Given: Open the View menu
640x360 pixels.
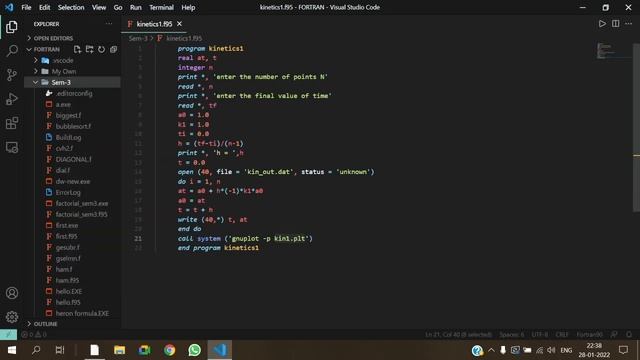Looking at the screenshot, I should click(99, 7).
